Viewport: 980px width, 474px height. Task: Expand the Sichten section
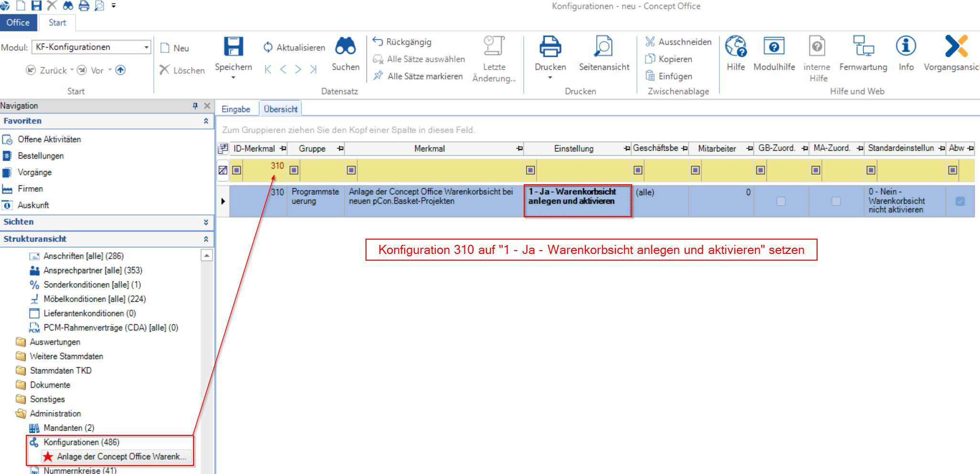pos(206,222)
